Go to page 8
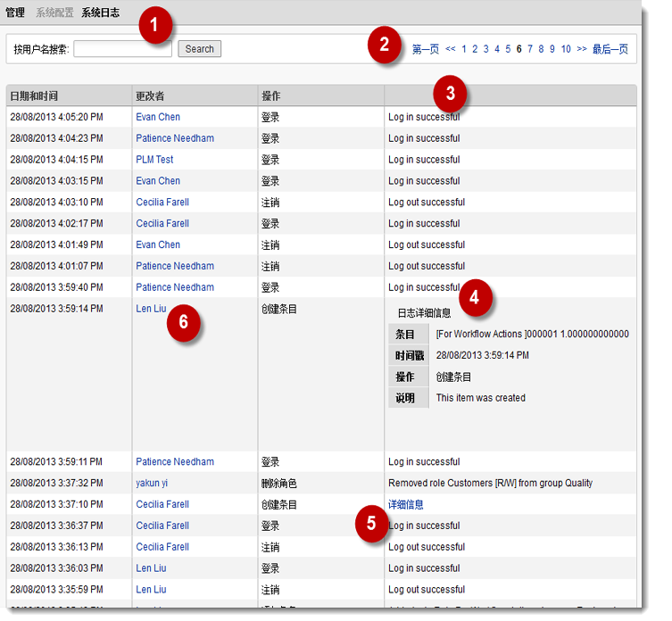This screenshot has height=621, width=672. click(x=542, y=49)
